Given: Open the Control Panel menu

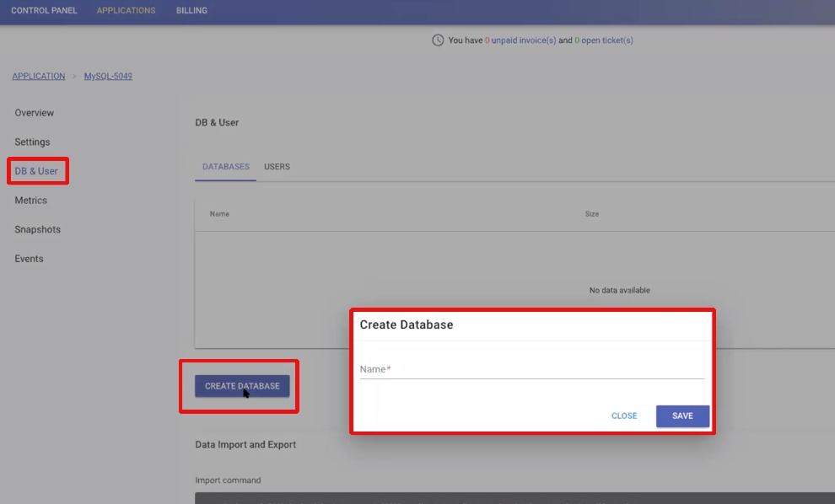Looking at the screenshot, I should [x=44, y=11].
